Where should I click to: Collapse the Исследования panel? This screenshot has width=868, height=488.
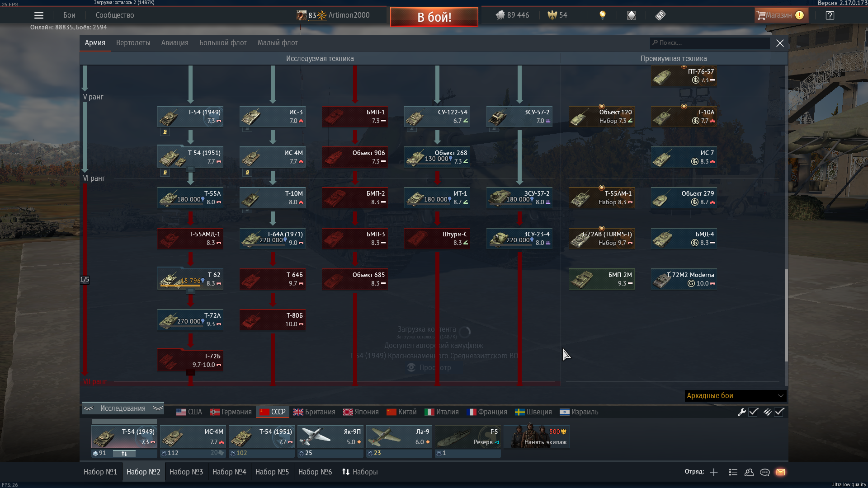pos(123,408)
